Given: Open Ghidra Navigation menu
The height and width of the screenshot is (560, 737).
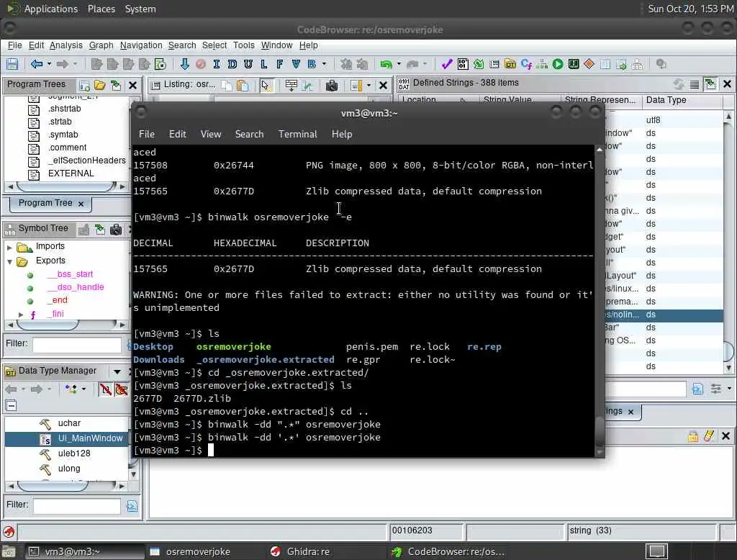Looking at the screenshot, I should 141,45.
